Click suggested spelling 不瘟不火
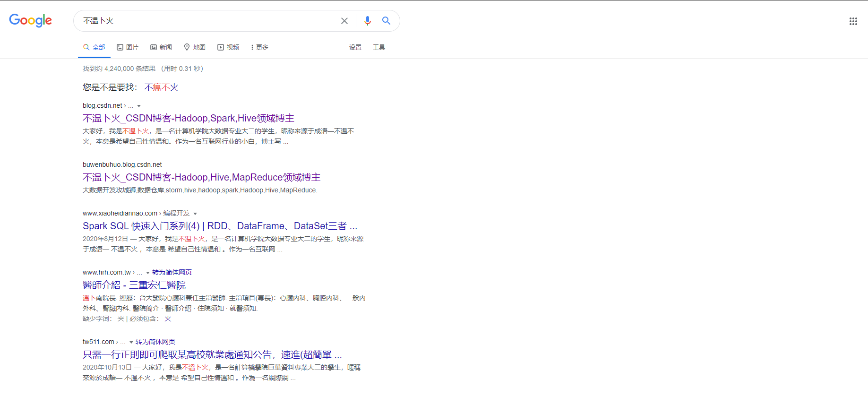Viewport: 868px width, 397px height. 161,87
